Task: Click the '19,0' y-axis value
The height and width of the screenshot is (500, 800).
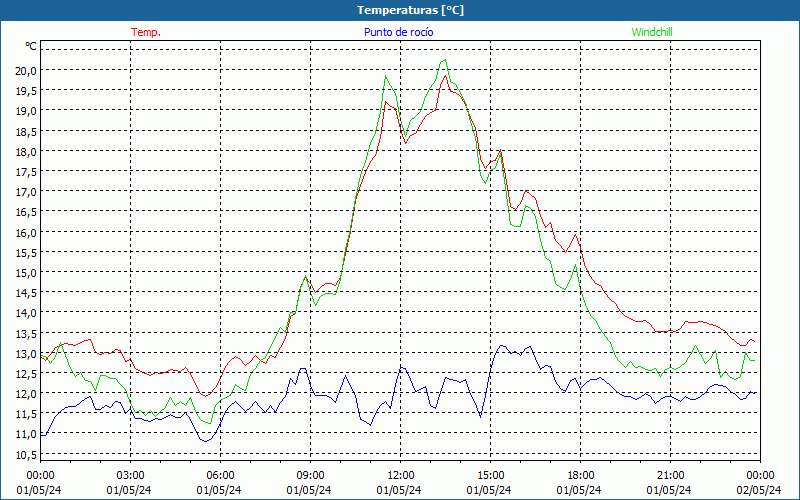Action: pyautogui.click(x=26, y=111)
